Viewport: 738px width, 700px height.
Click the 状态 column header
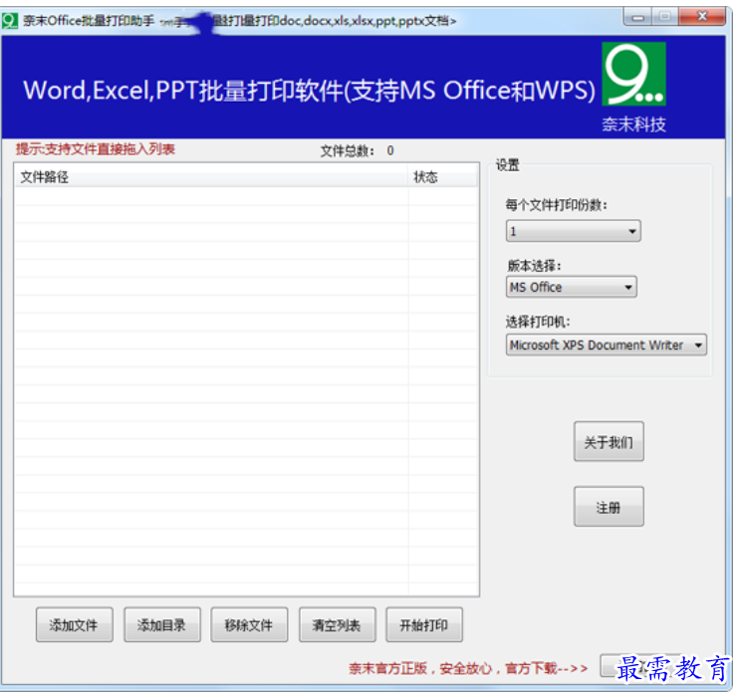tap(442, 177)
